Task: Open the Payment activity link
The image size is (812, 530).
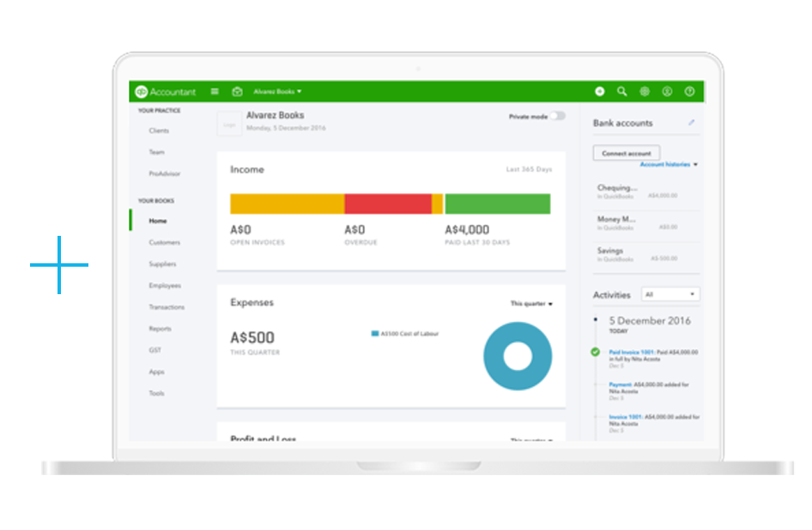Action: [621, 384]
